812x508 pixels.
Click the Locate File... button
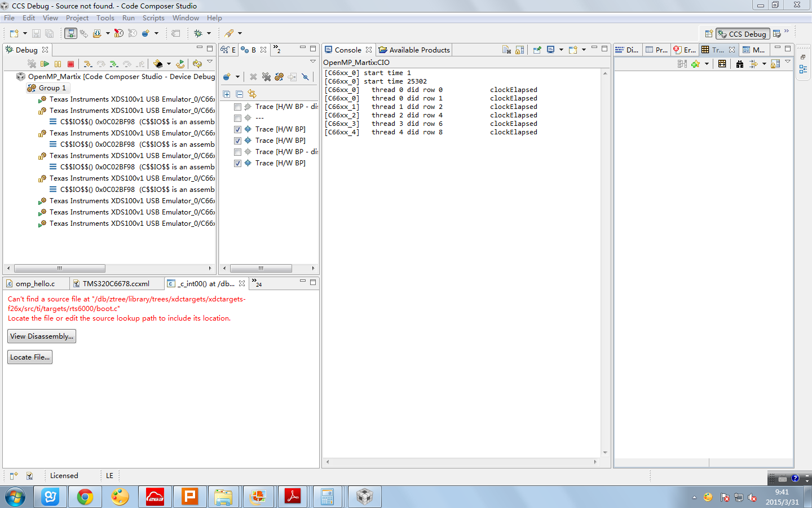[x=30, y=357]
